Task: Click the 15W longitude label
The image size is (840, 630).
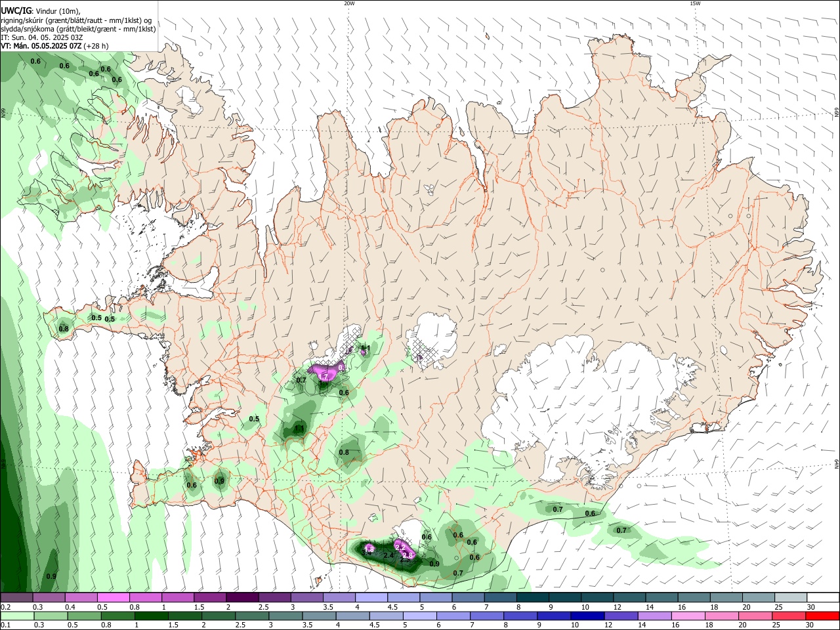Action: pyautogui.click(x=695, y=3)
